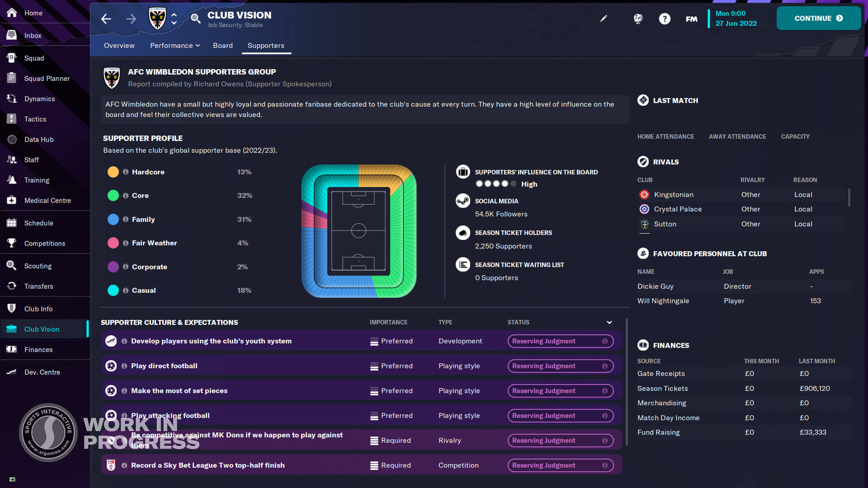The height and width of the screenshot is (488, 868).
Task: Open the forward navigation arrow button
Action: point(132,19)
